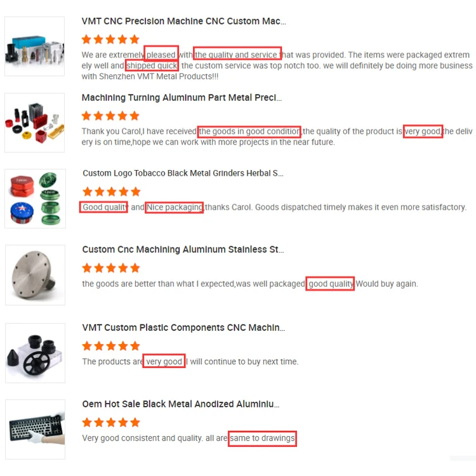Open the tobacco grinders product thumbnail

coord(35,199)
